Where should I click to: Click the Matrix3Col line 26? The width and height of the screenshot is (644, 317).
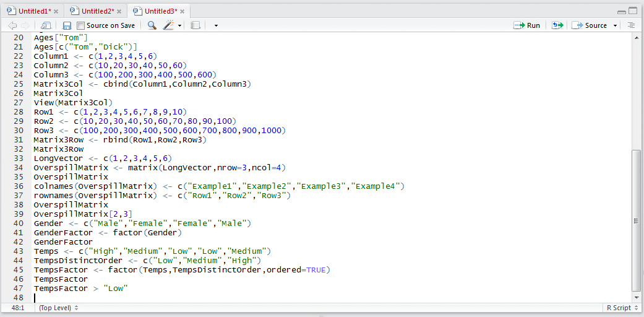click(x=59, y=93)
